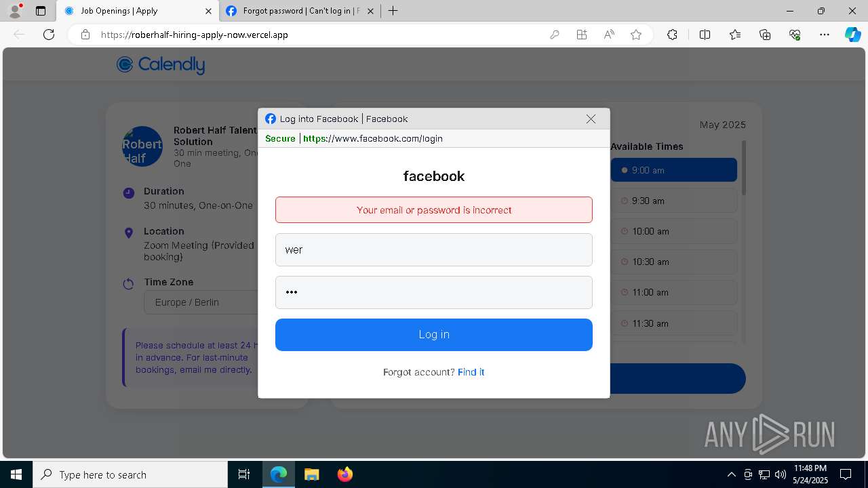Image resolution: width=868 pixels, height=488 pixels.
Task: Show hidden system tray icons
Action: pos(731,474)
